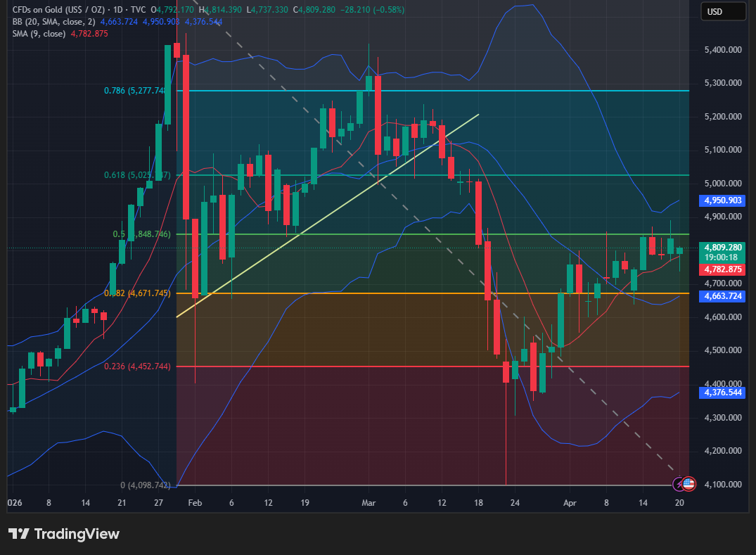Click the TradingView logo

(64, 534)
